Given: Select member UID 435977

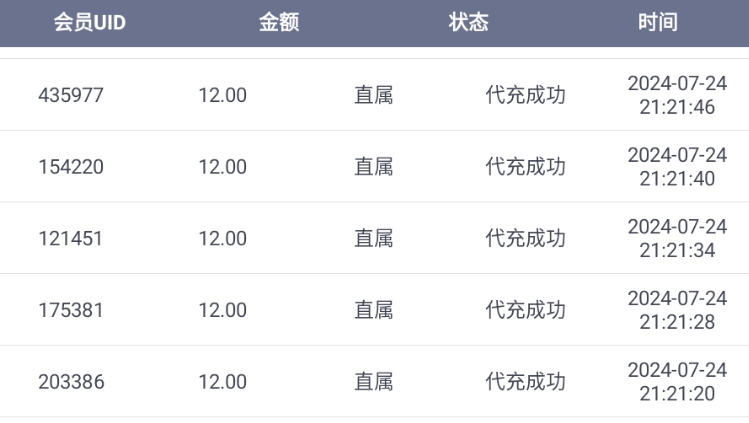Looking at the screenshot, I should click(x=71, y=95).
